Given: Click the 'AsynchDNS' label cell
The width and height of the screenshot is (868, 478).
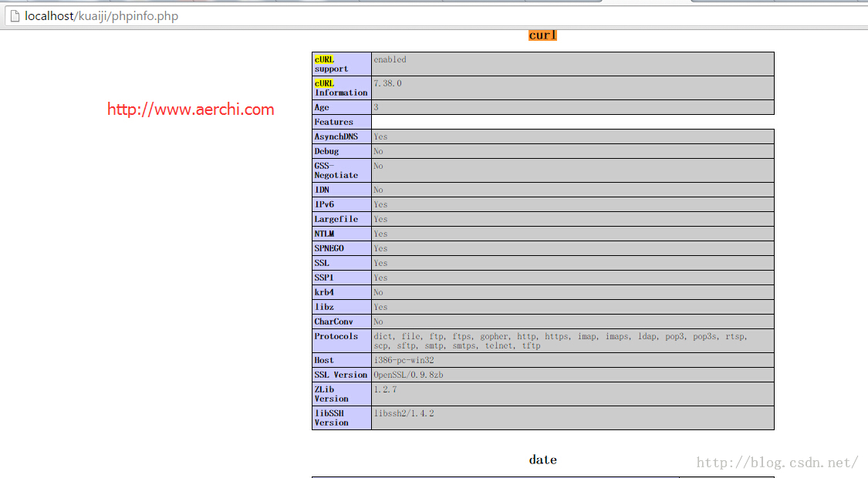Looking at the screenshot, I should [x=342, y=136].
